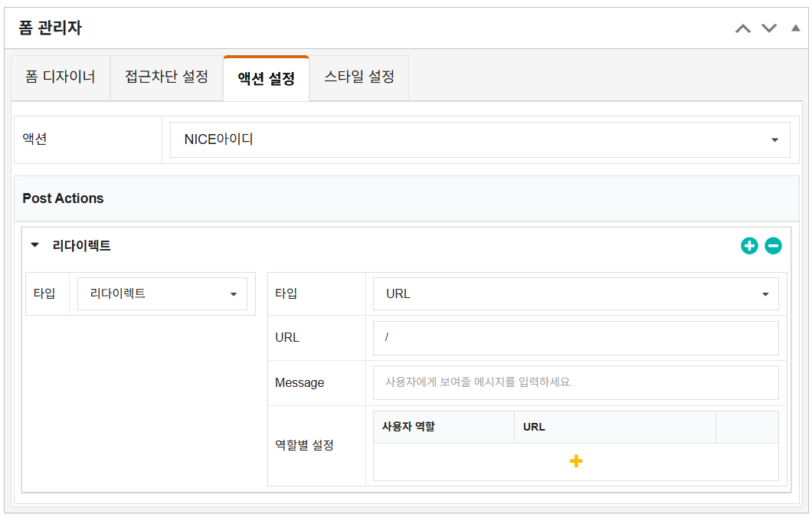
Task: Open the 접근차단 설정 tab
Action: [x=166, y=77]
